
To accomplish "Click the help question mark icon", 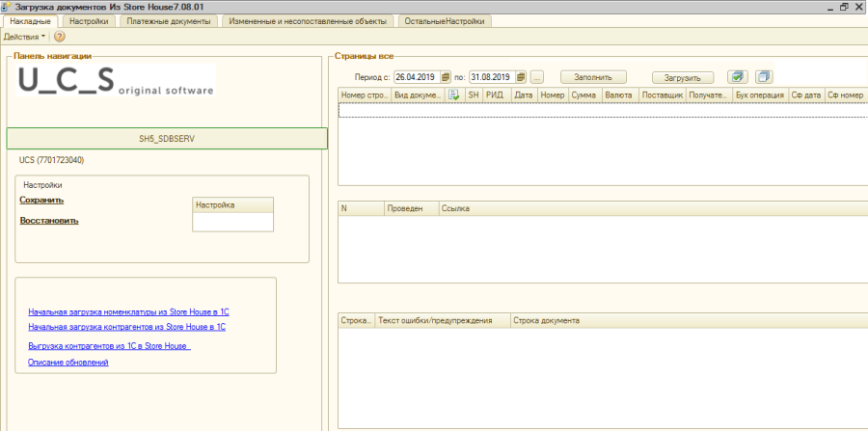I will coord(59,37).
